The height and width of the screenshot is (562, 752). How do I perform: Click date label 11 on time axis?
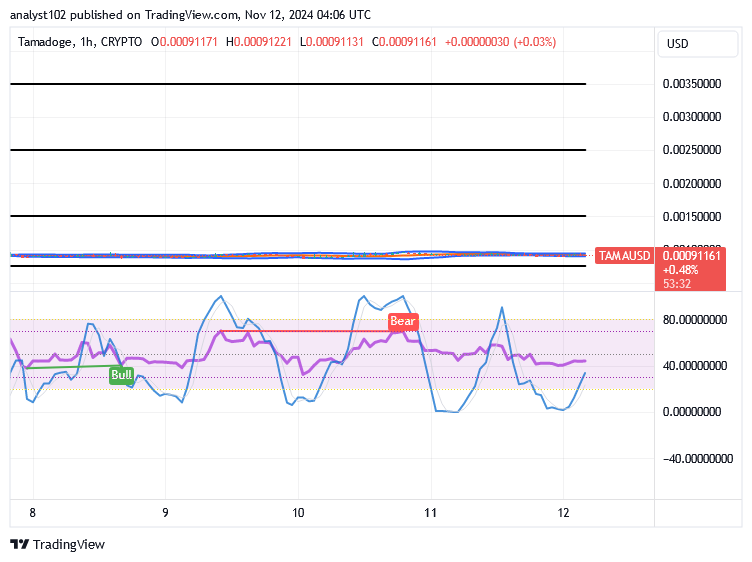[x=431, y=513]
